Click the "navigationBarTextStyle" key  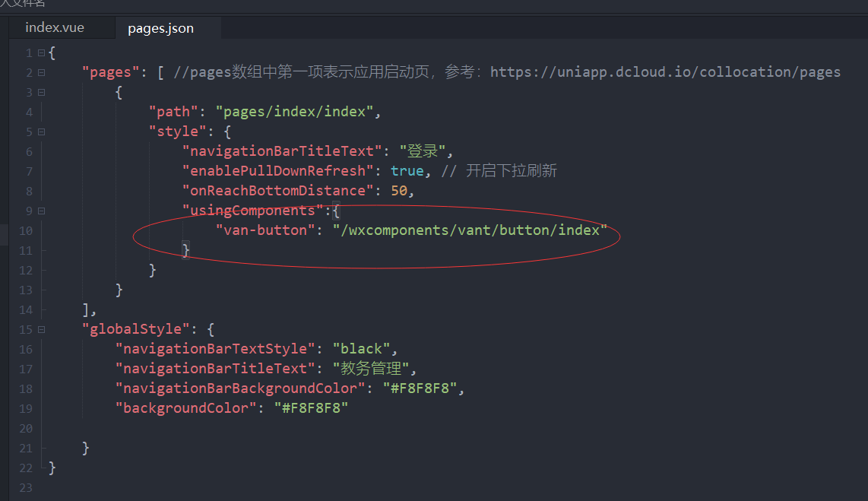click(x=215, y=349)
